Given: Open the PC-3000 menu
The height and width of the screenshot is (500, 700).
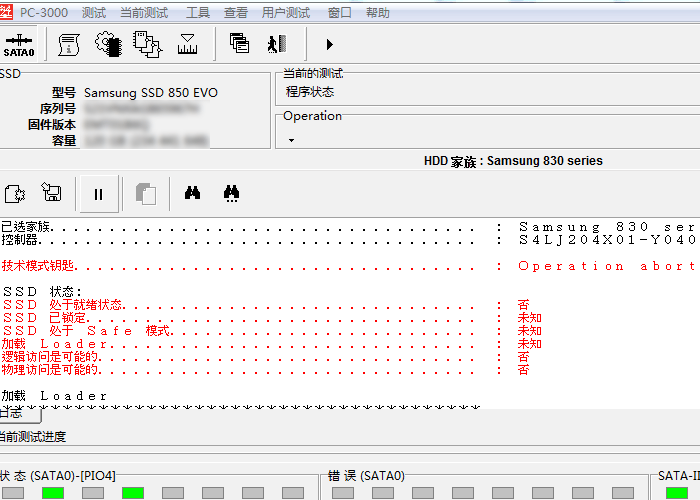Looking at the screenshot, I should coord(44,12).
